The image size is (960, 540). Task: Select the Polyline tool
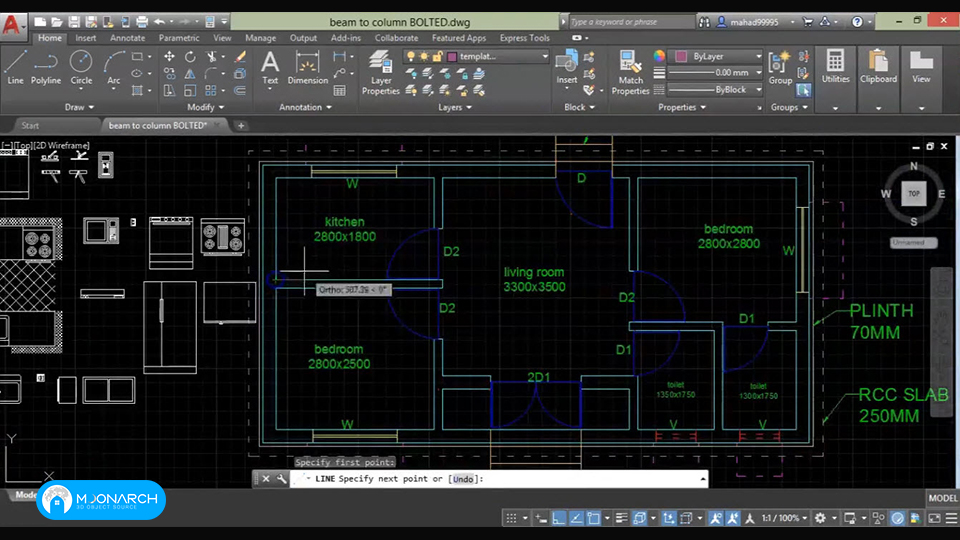tap(46, 67)
